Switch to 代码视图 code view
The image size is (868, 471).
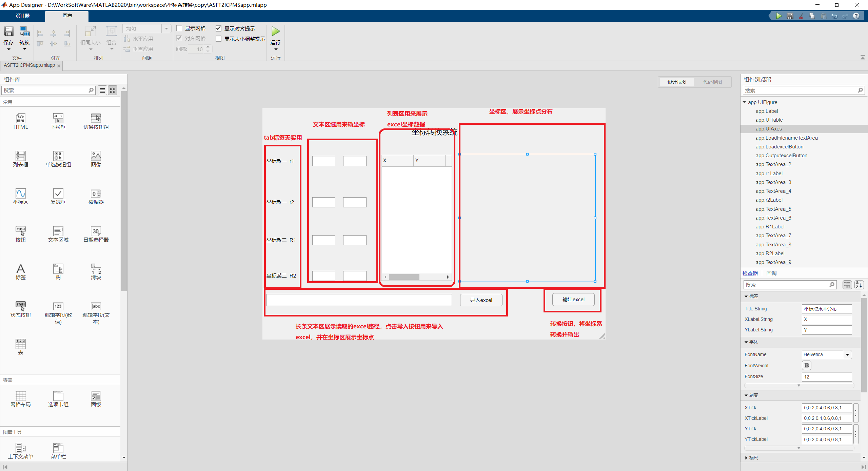click(712, 82)
